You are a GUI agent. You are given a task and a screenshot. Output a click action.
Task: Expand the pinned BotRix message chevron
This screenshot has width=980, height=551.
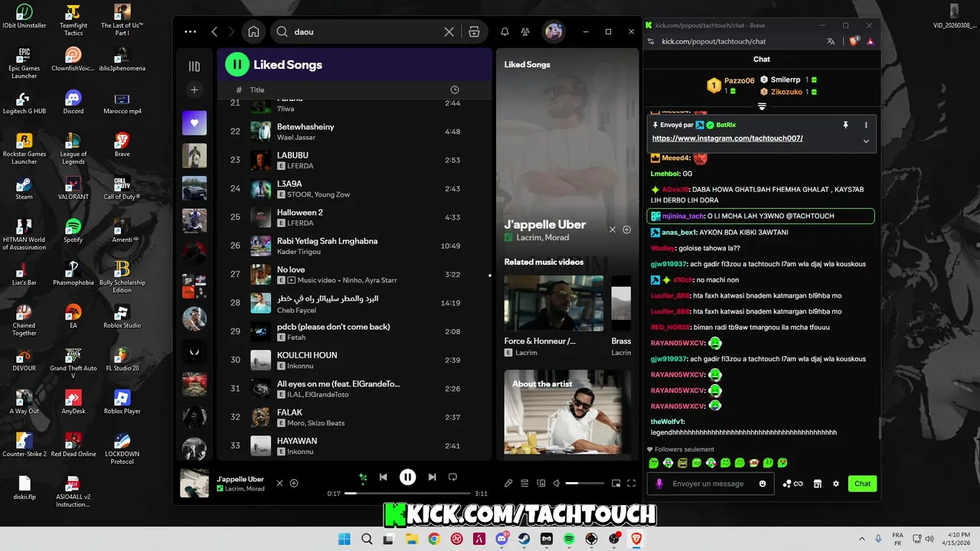coord(866,141)
